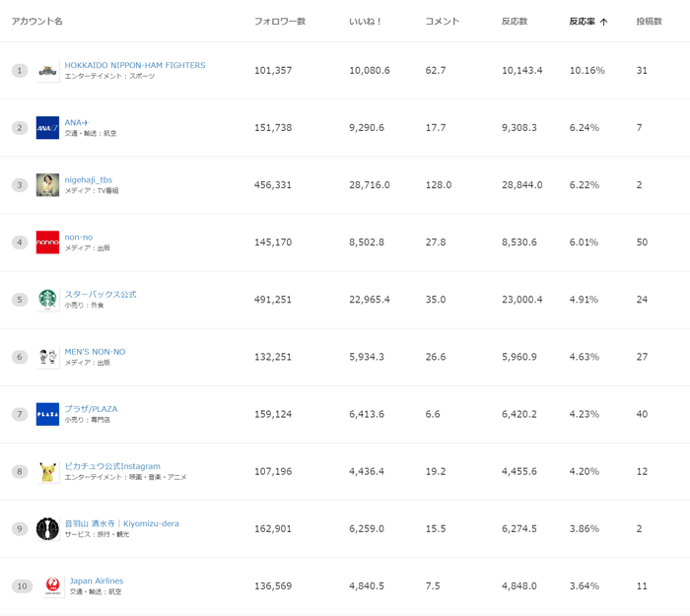This screenshot has height=616, width=690.
Task: Click the red non-no logo icon
Action: coord(47,242)
